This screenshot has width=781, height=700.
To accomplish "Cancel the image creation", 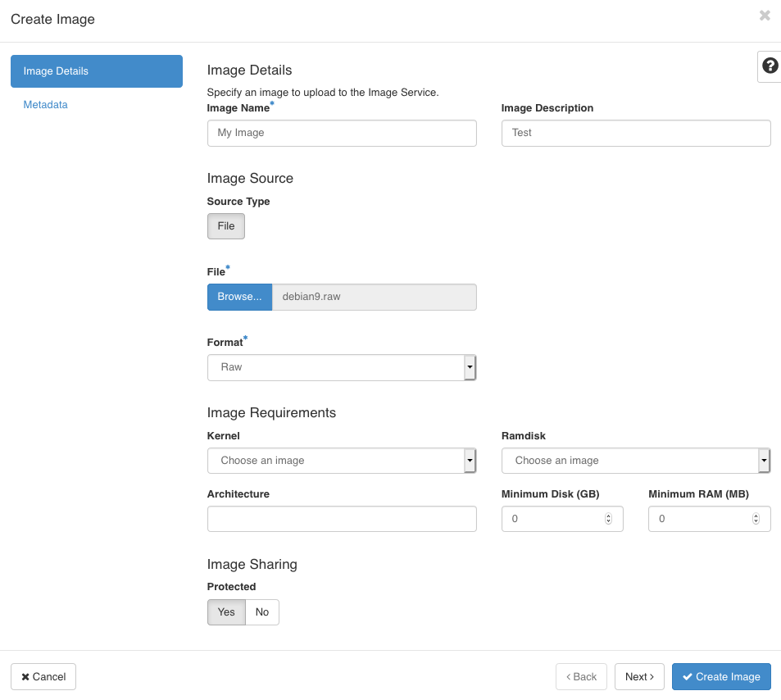I will click(43, 677).
